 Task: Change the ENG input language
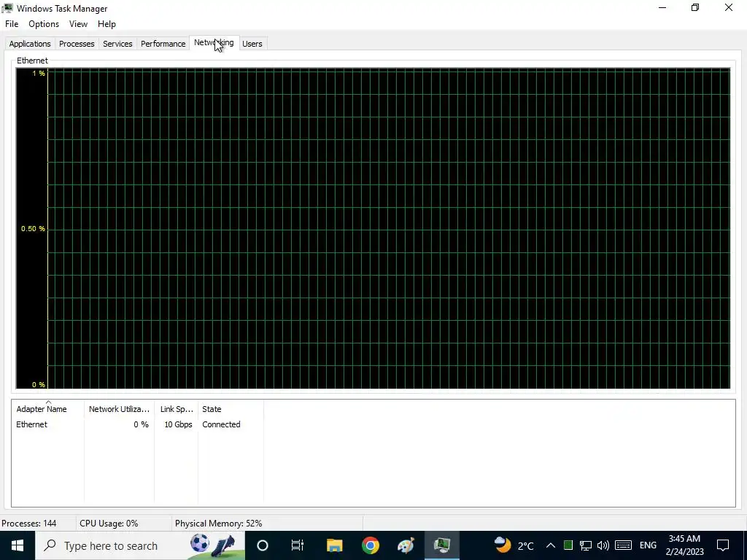point(648,545)
